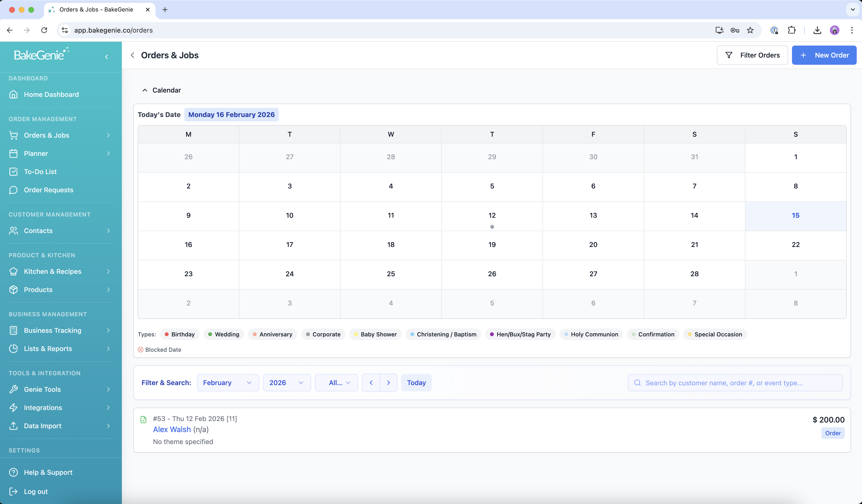Open the Alex Walsh customer link
Viewport: 862px width, 504px height.
(x=172, y=429)
